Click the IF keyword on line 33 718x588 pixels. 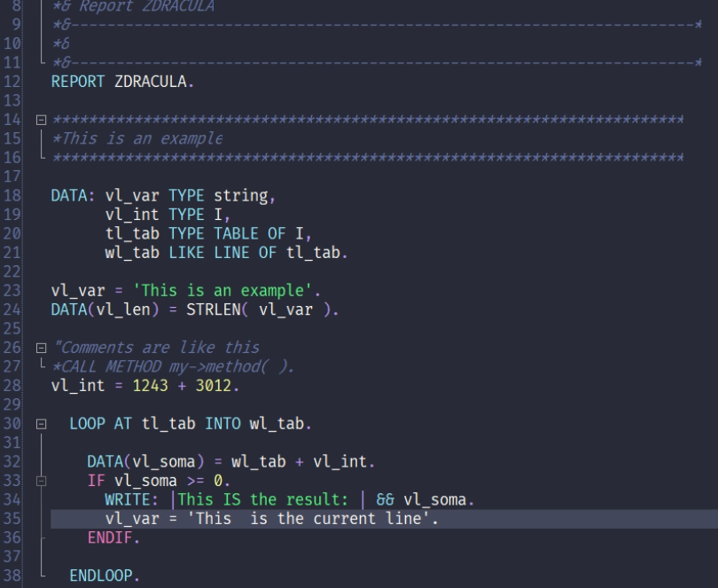[x=96, y=481]
